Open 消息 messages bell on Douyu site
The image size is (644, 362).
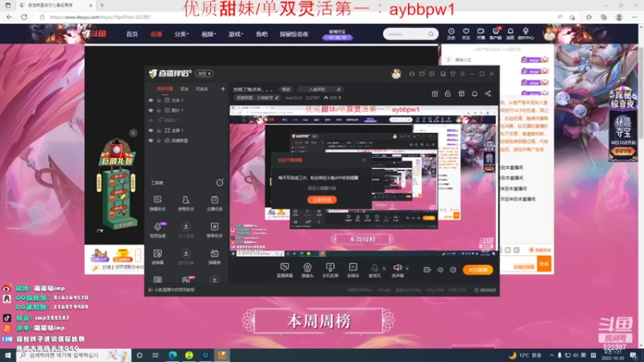(510, 34)
